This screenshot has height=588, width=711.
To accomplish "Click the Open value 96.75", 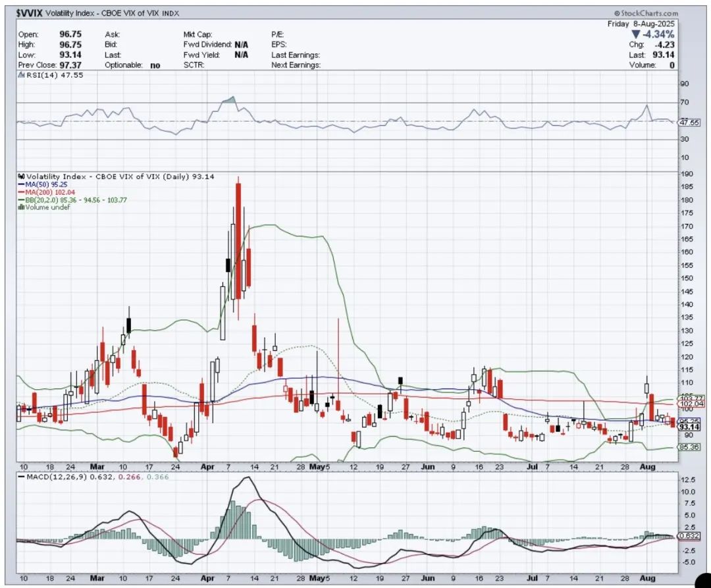I will coord(70,34).
